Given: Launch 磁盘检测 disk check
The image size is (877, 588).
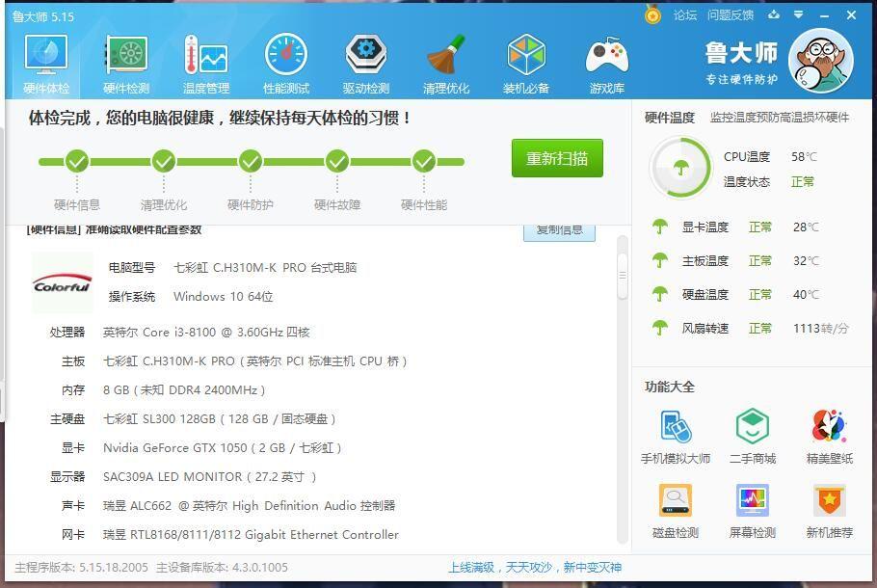Looking at the screenshot, I should [676, 511].
